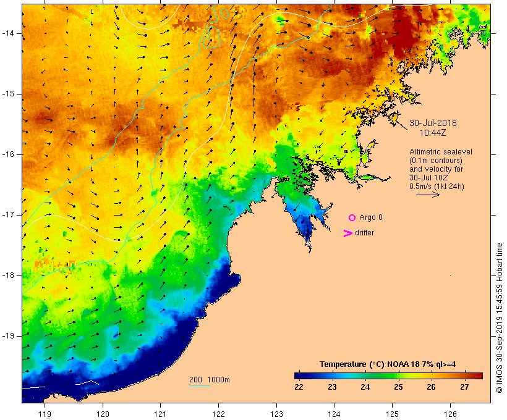Viewport: 507px width, 420px height.
Task: Click the colorbar value '23'
Action: click(332, 387)
